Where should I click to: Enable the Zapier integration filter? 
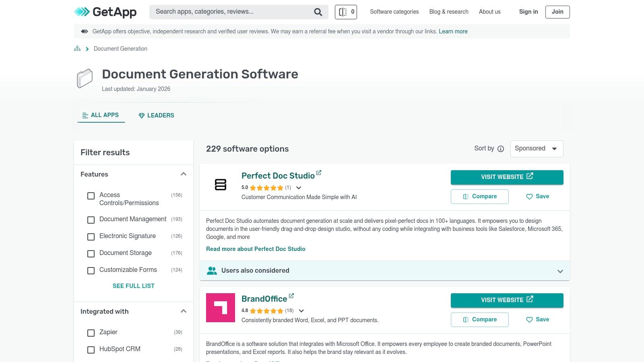click(91, 333)
